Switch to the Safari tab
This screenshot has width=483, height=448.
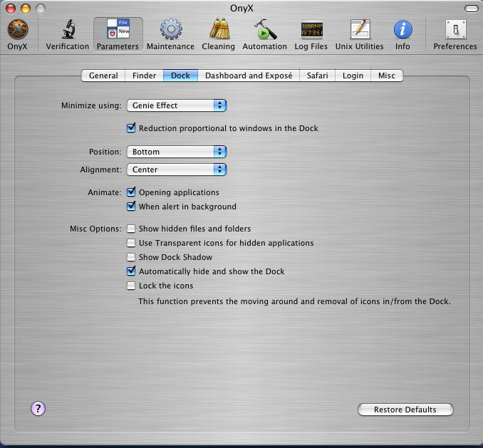point(317,75)
